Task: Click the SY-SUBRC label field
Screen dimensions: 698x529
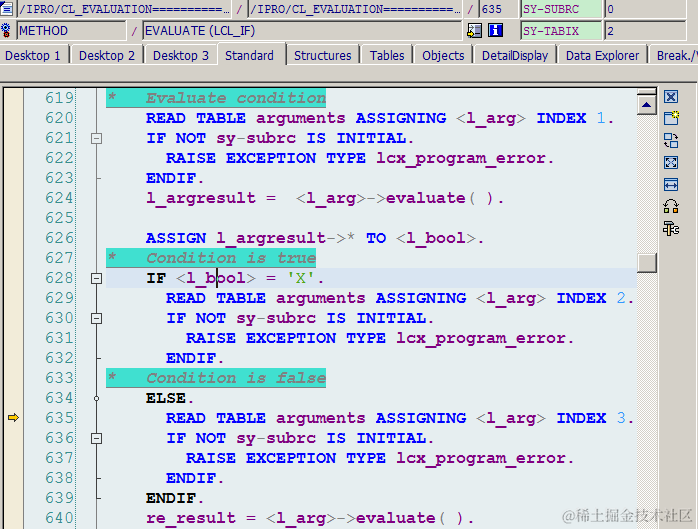Action: (x=561, y=9)
